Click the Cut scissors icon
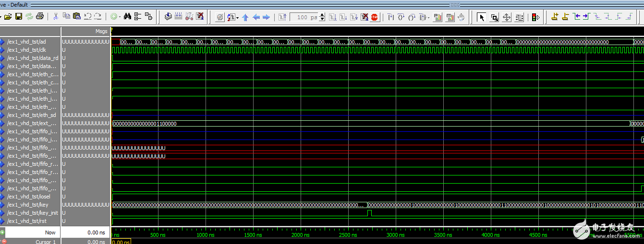644x244 pixels. 56,17
